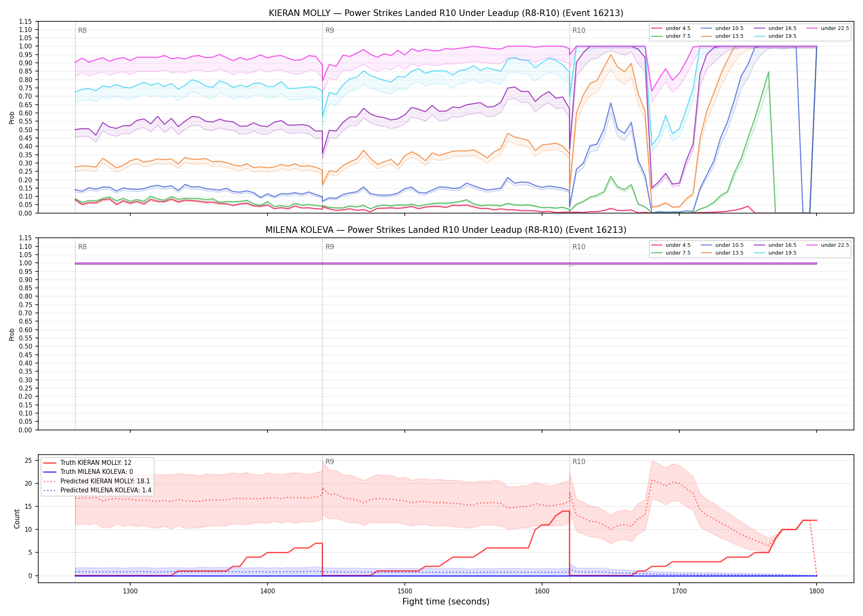Viewport: 863px width, 616px height.
Task: Click 'under 4.5' legend entry in Milena Koleva chart
Action: pos(671,245)
